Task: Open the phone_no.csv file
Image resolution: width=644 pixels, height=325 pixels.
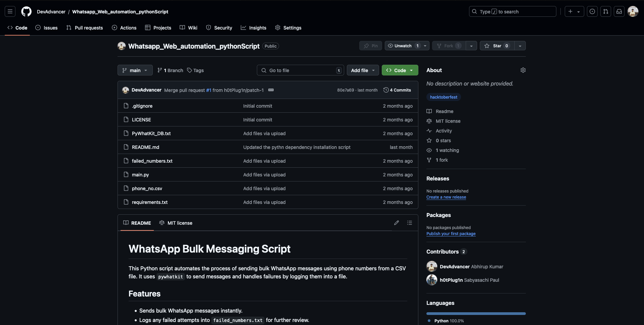Action: pos(147,188)
